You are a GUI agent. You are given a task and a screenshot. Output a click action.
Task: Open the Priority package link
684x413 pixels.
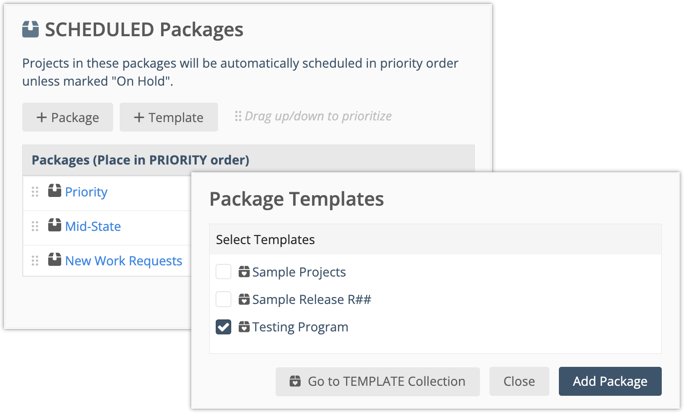tap(86, 192)
